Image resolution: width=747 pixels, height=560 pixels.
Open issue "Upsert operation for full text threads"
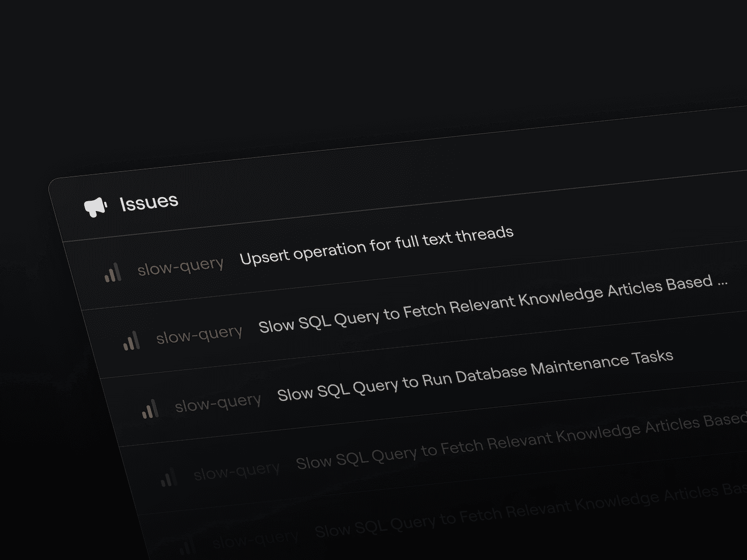pyautogui.click(x=377, y=245)
